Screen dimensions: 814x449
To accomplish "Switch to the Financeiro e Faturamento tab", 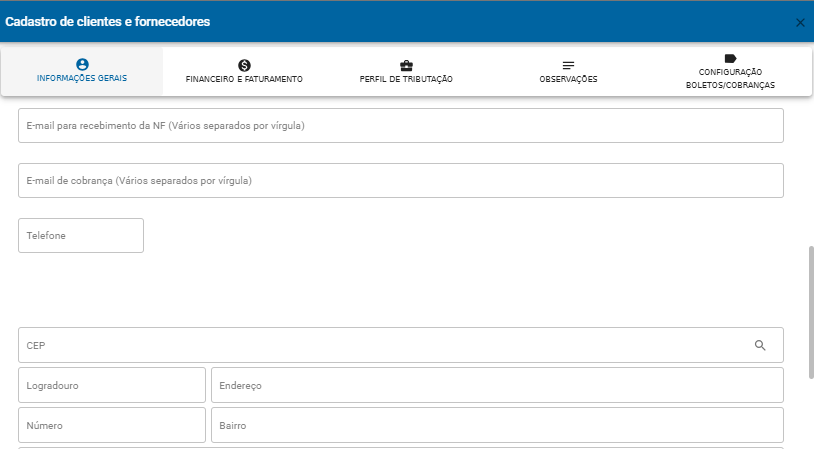I will coord(244,72).
